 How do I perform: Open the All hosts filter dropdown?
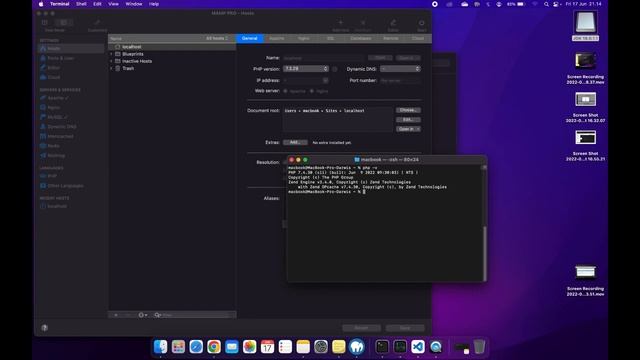(217, 38)
